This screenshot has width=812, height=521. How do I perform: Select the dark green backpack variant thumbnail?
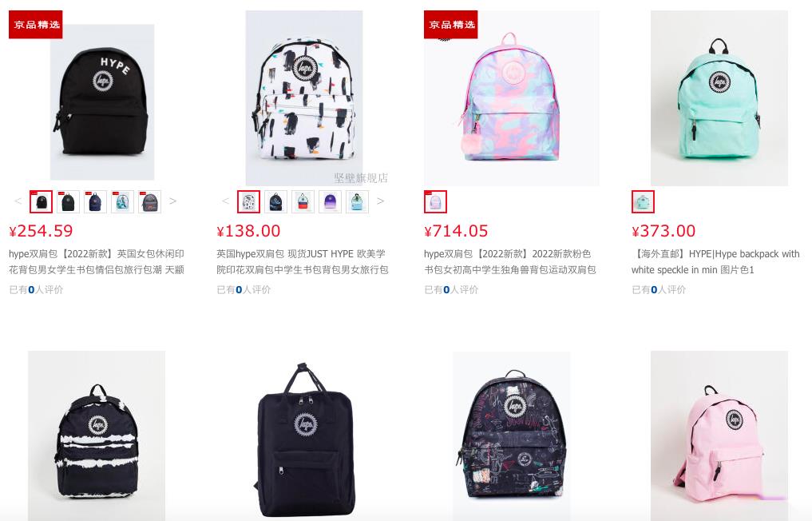point(69,201)
